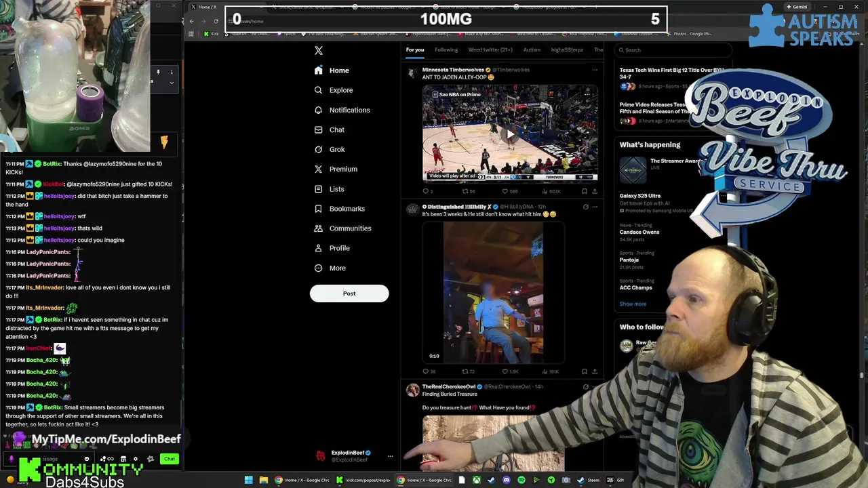Open Profile in the sidebar
Viewport: 868px width, 488px height.
(x=332, y=248)
